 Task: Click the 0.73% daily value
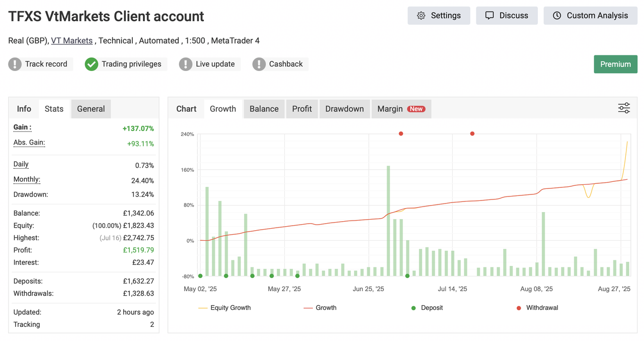coord(144,165)
